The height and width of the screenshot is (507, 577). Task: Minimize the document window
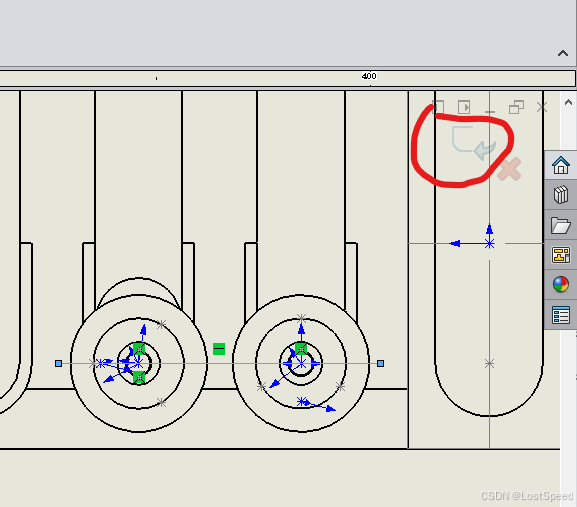tap(490, 111)
